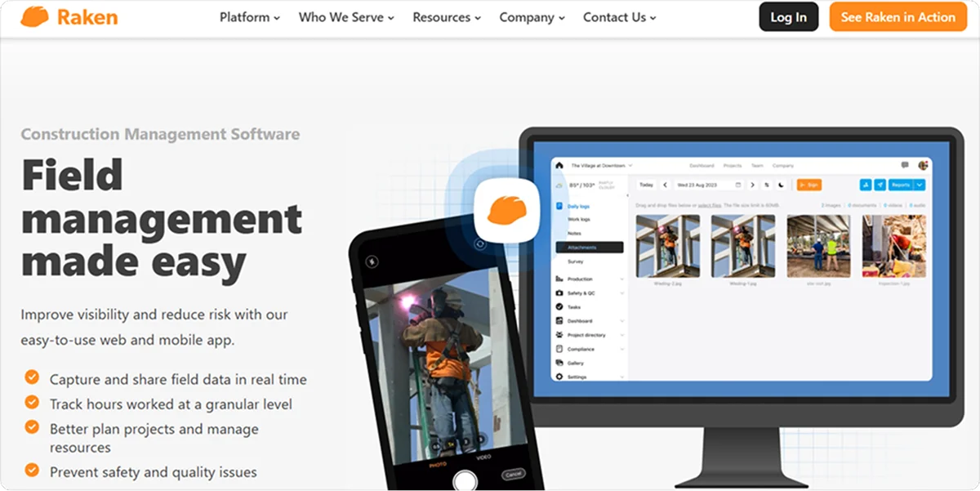Select PHOTO mode on the phone camera
Image resolution: width=980 pixels, height=491 pixels.
(438, 464)
